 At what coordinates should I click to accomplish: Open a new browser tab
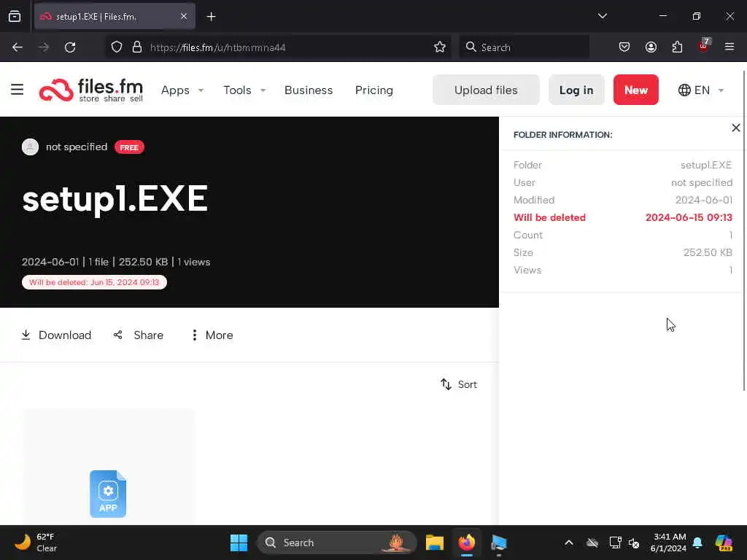(211, 17)
